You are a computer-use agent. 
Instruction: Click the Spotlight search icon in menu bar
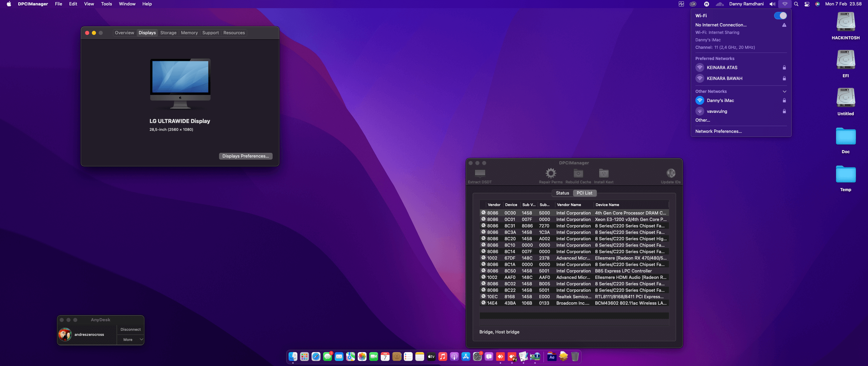tap(796, 4)
